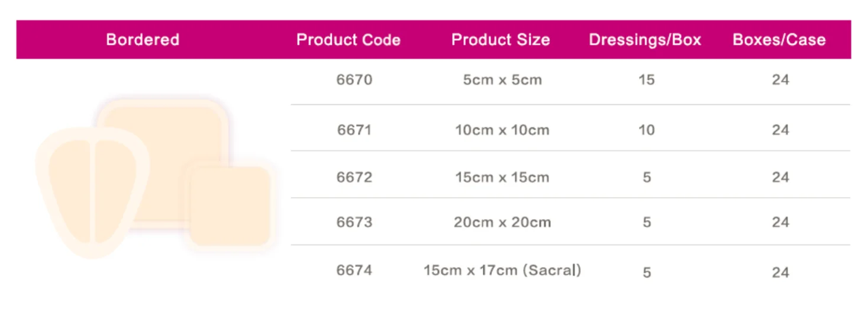
Task: Click the Bordered column header
Action: point(143,40)
